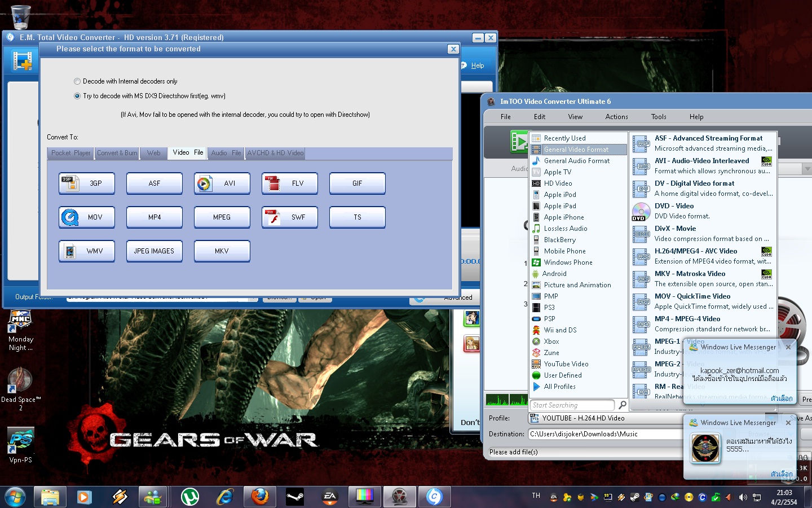Select the MPEG format button
Image resolution: width=812 pixels, height=508 pixels.
click(x=222, y=217)
